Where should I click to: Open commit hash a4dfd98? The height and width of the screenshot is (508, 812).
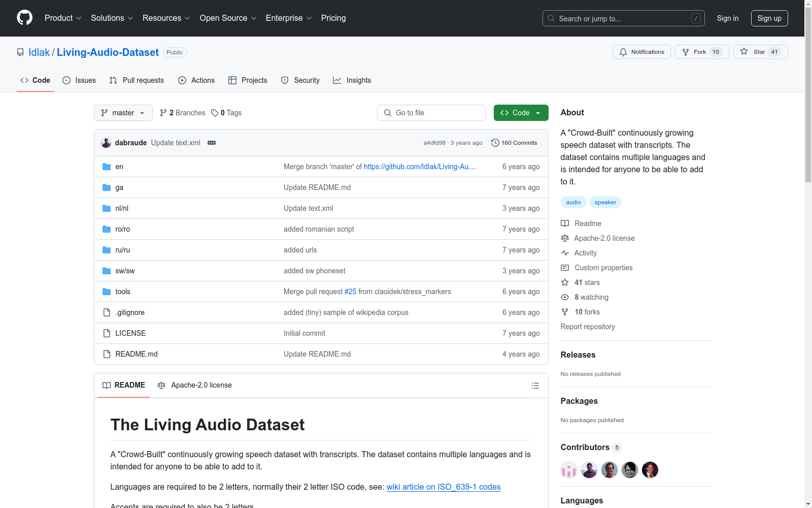434,143
